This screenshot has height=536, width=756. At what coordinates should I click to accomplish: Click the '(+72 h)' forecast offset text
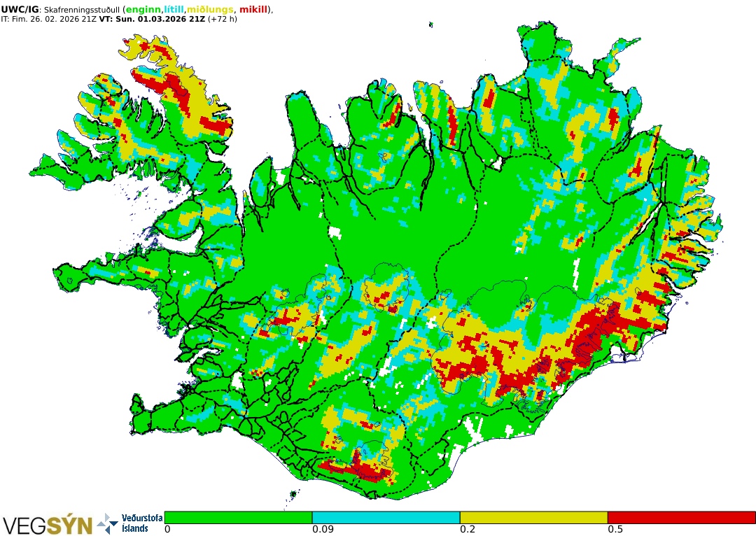(x=223, y=20)
